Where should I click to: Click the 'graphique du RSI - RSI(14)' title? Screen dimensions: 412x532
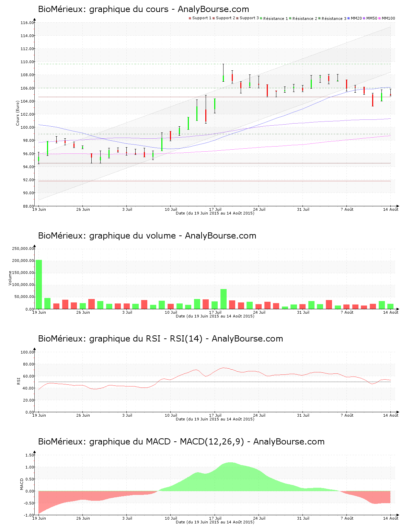point(160,339)
